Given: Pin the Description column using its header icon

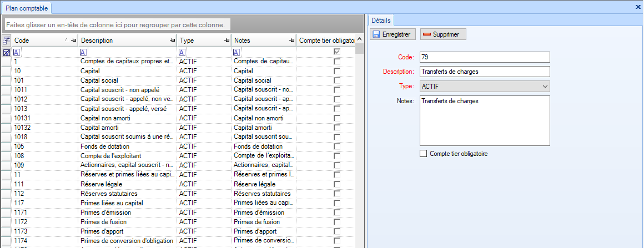Looking at the screenshot, I should tap(172, 41).
